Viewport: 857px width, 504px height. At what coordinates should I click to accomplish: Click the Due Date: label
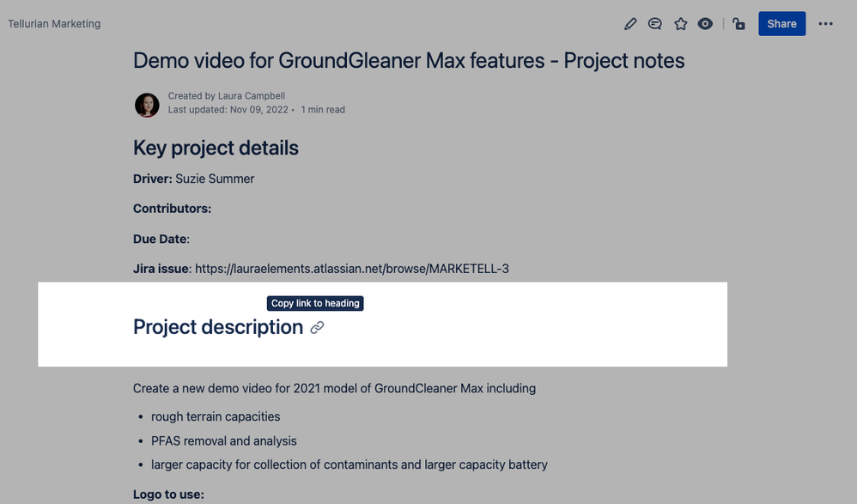click(161, 240)
